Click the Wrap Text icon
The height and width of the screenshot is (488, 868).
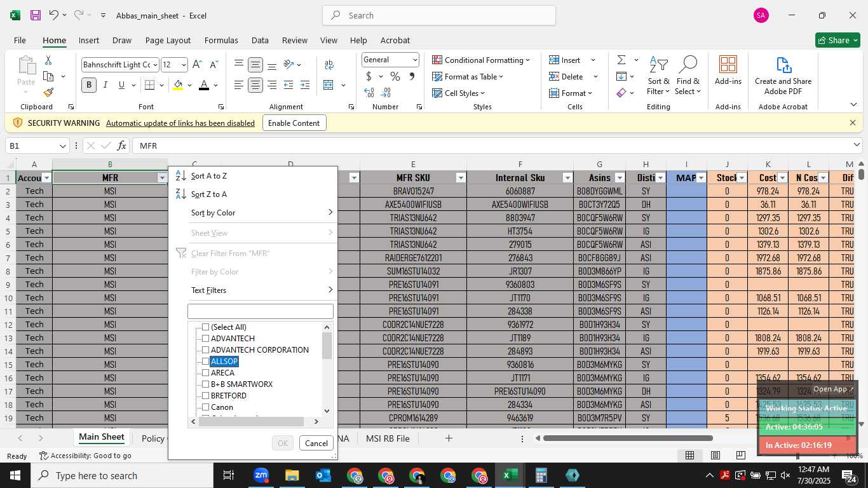pyautogui.click(x=329, y=65)
